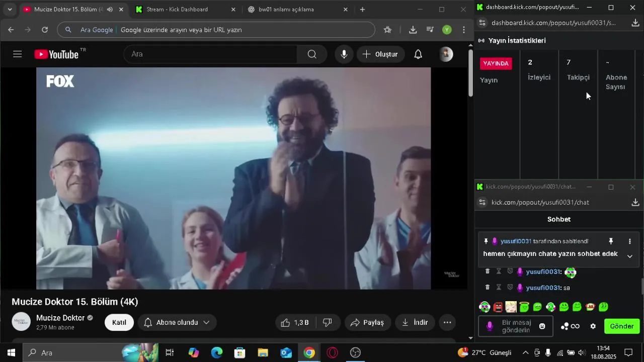Expand the Chrome tab search dropdown arrow

tap(10, 10)
